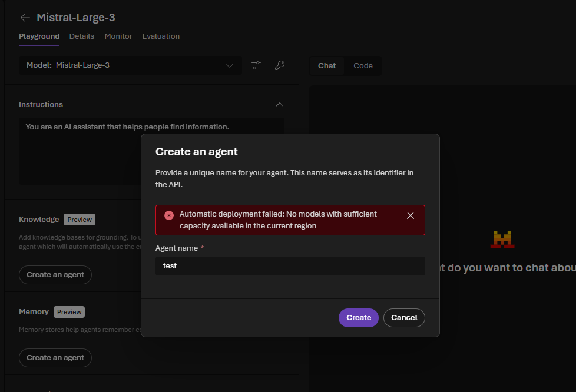
Task: Click the Agent name field label
Action: coord(177,248)
